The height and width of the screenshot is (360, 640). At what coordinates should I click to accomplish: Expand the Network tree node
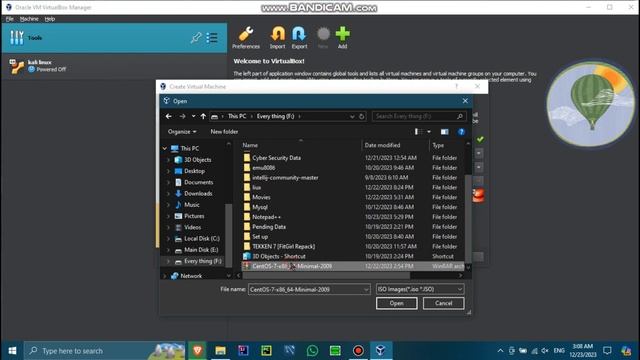pyautogui.click(x=165, y=276)
